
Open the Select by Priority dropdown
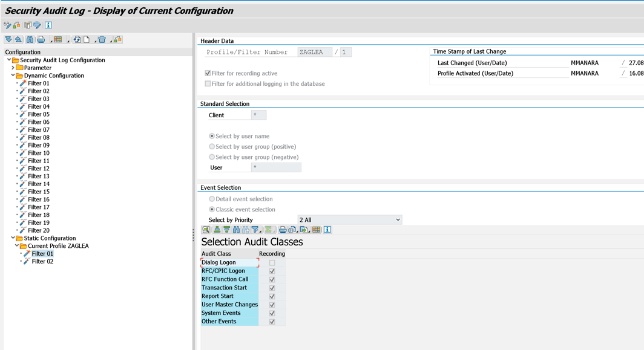pos(399,219)
